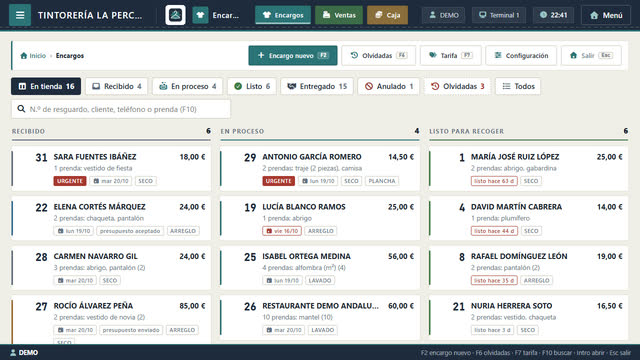The image size is (640, 360).
Task: Select the En tienda filter tab
Action: tap(46, 86)
